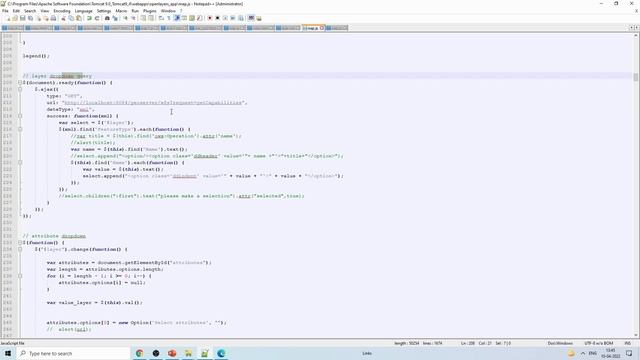Click the legend(); code line
The width and height of the screenshot is (640, 360).
tap(36, 56)
